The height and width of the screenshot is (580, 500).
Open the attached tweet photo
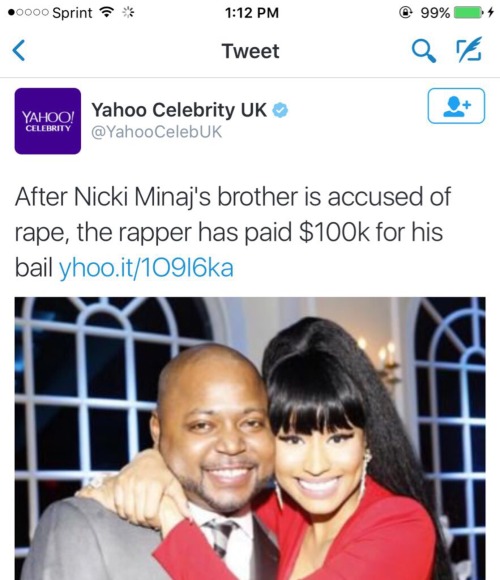point(250,438)
